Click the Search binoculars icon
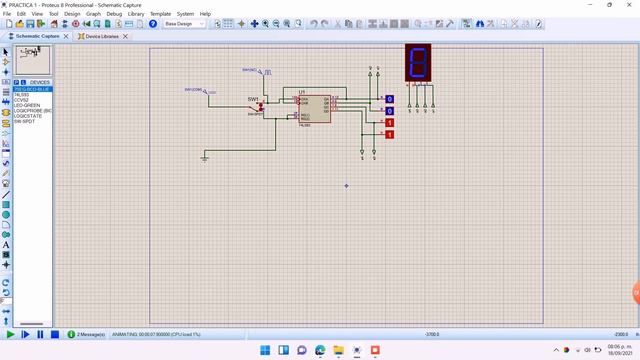640x360 pixels. [x=480, y=24]
